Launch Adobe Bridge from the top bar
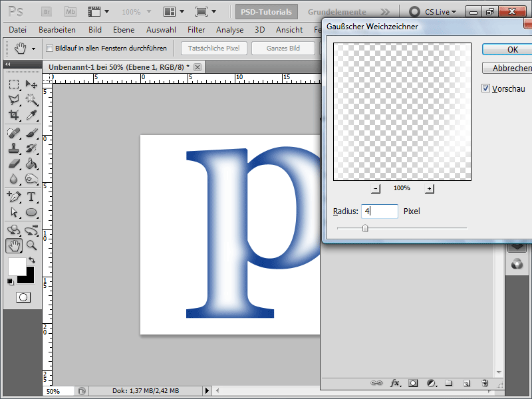Viewport: 532px width, 399px height. (47, 12)
